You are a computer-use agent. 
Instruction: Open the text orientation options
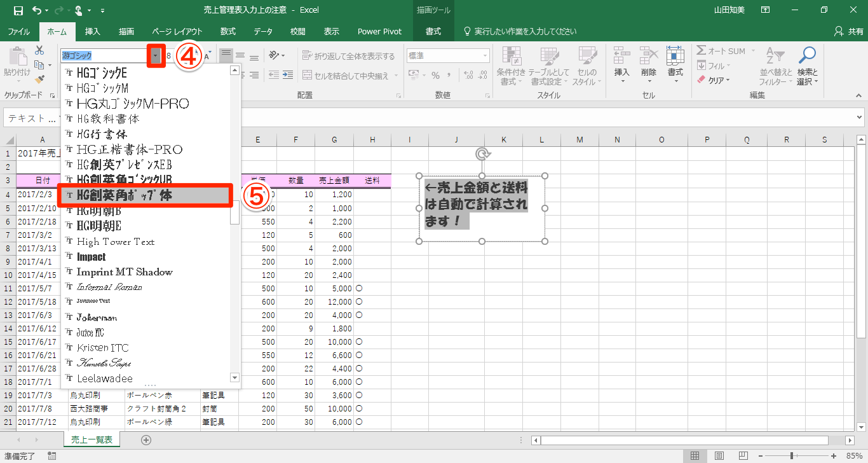277,56
